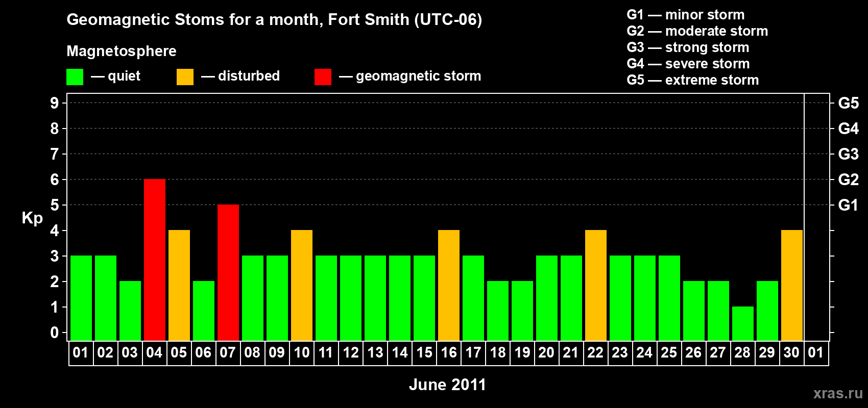Click the orange bar for June 05

click(179, 285)
